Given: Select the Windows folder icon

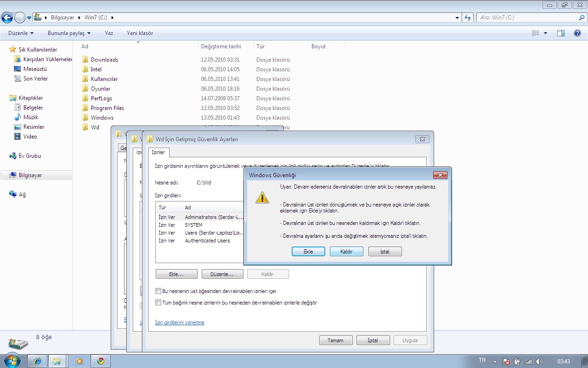Looking at the screenshot, I should (85, 117).
